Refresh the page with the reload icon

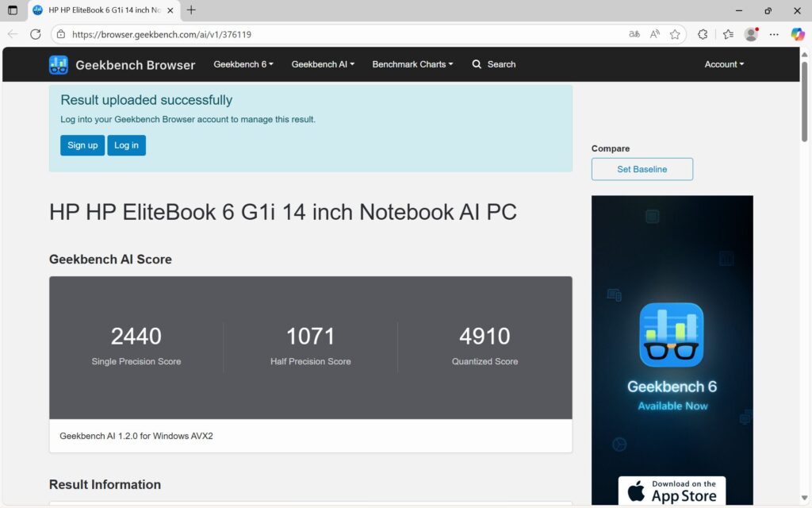(x=35, y=34)
